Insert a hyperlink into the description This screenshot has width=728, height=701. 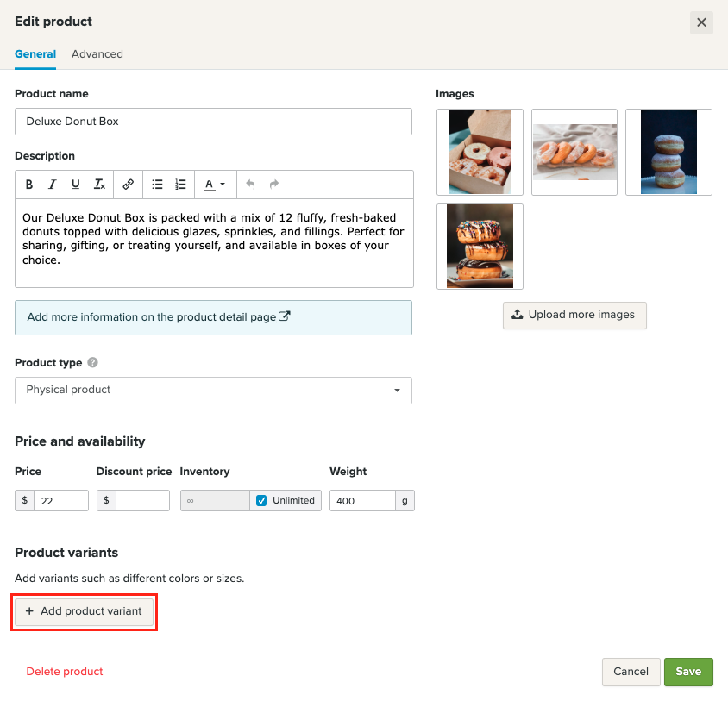pos(128,184)
